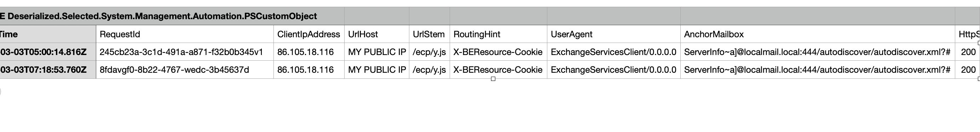This screenshot has height=132, width=980.
Task: Click the UrlHost column header
Action: 377,34
